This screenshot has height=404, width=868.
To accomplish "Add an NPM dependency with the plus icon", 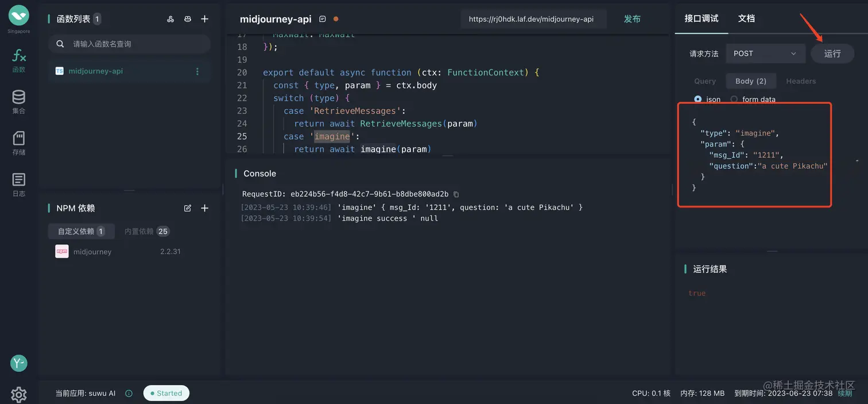I will (x=204, y=208).
